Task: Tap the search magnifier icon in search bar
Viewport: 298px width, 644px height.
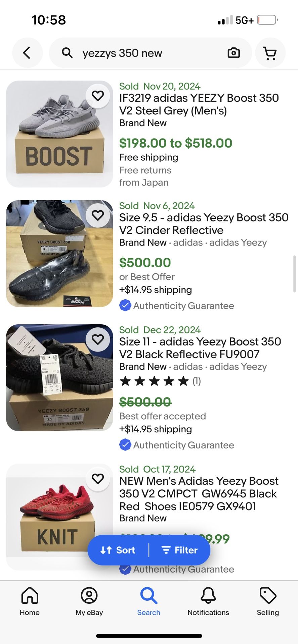Action: coord(67,53)
